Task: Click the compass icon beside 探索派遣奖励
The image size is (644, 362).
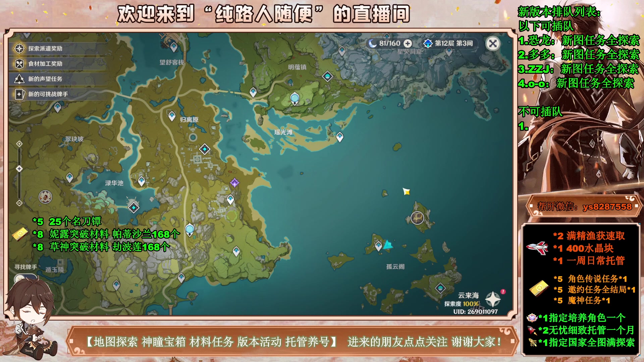Action: (x=19, y=49)
